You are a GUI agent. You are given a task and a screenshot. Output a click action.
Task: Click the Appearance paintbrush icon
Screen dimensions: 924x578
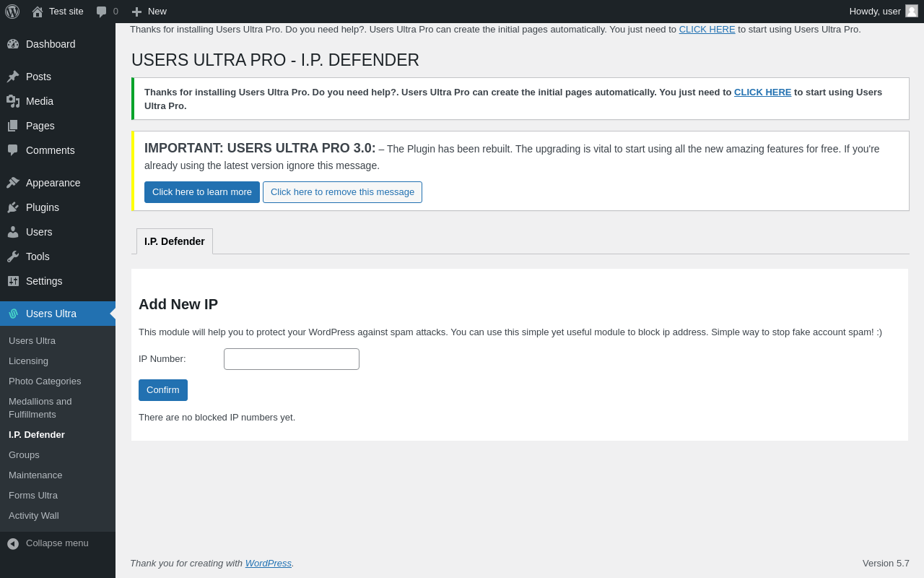13,183
